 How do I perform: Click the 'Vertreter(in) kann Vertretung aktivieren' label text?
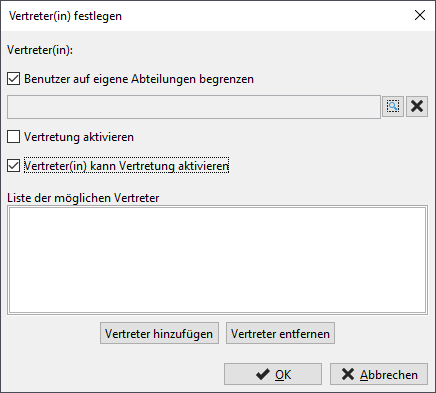click(126, 166)
